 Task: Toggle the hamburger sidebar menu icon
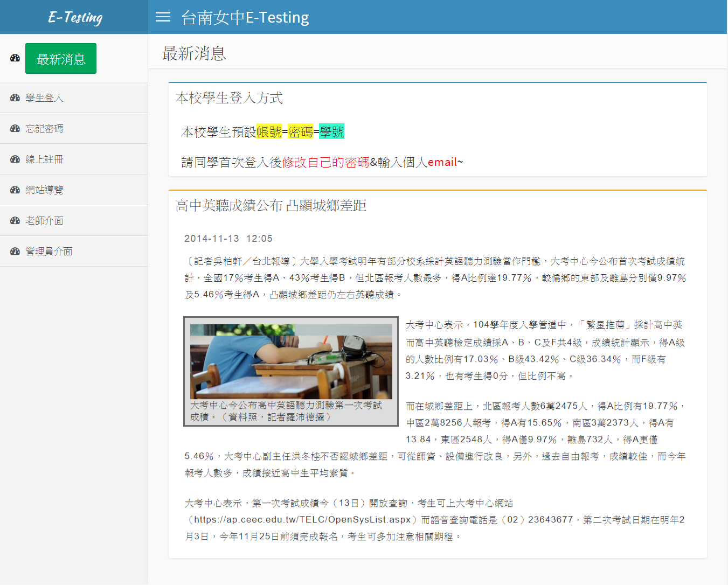click(x=163, y=17)
